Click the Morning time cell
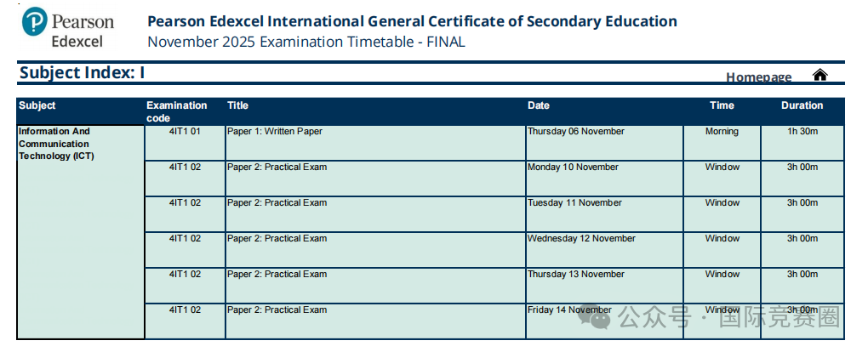868x352 pixels. 722,143
